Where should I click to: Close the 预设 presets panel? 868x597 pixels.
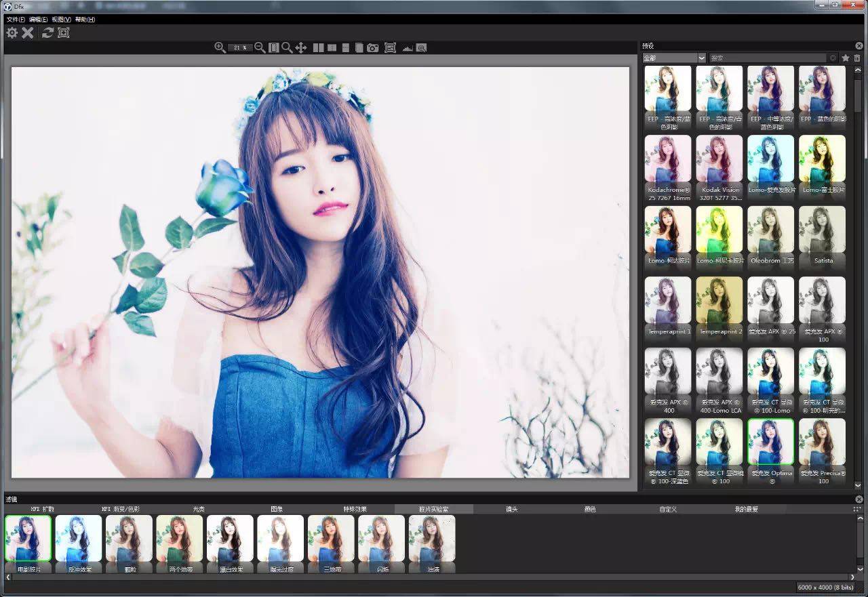[859, 45]
